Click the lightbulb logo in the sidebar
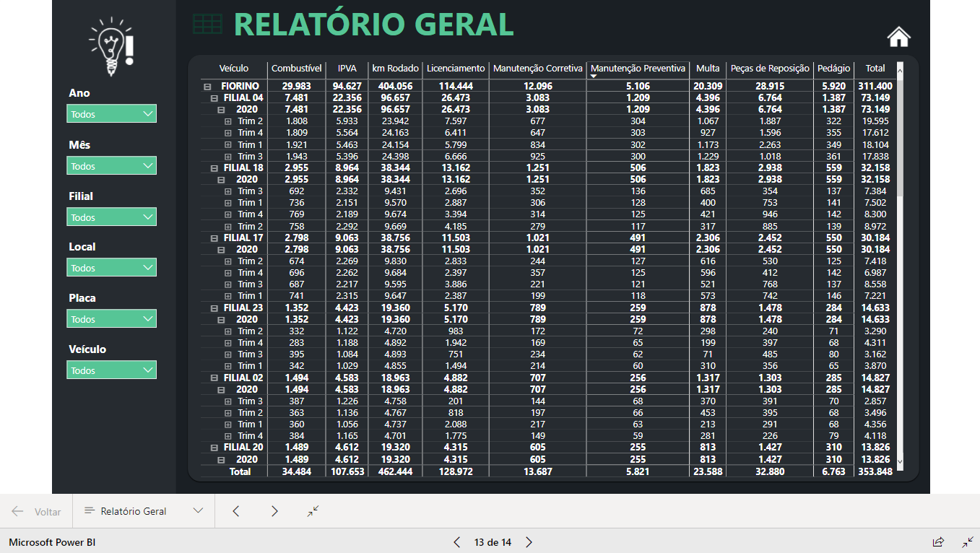 (112, 45)
